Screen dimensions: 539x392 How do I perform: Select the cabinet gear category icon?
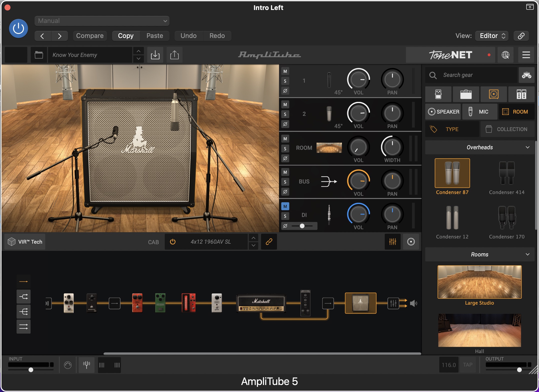494,94
